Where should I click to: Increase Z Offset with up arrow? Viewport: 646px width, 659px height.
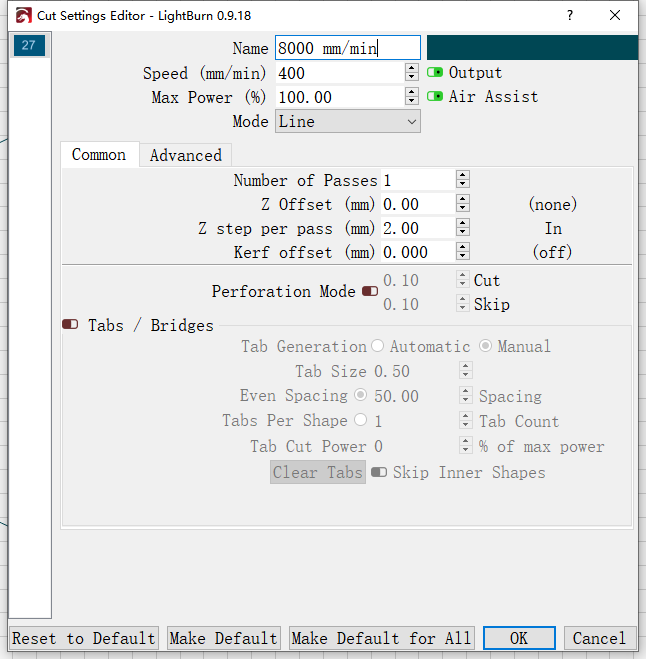pos(463,199)
